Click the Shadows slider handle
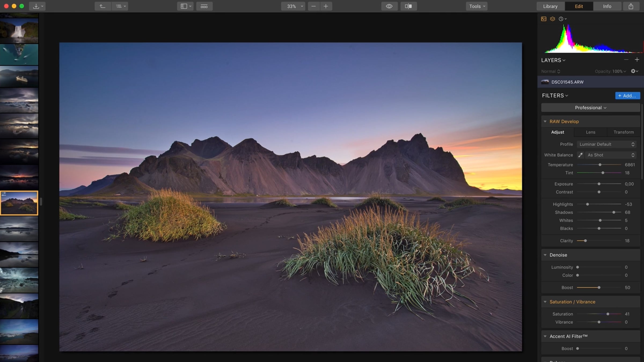The height and width of the screenshot is (362, 644). point(614,212)
